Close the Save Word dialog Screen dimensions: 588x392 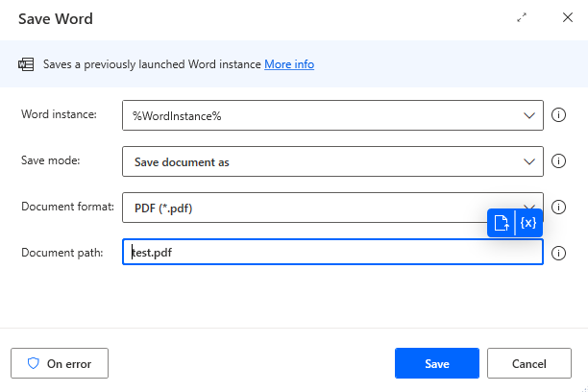(x=567, y=18)
